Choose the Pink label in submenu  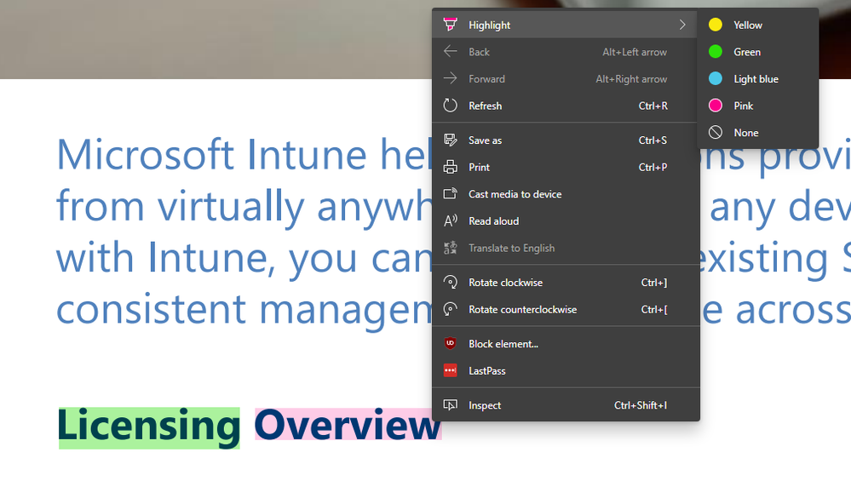[x=743, y=106]
